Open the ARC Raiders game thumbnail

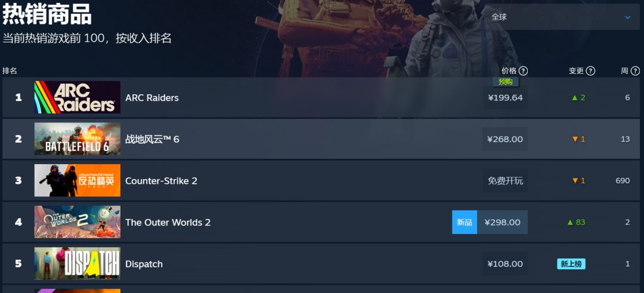point(77,97)
